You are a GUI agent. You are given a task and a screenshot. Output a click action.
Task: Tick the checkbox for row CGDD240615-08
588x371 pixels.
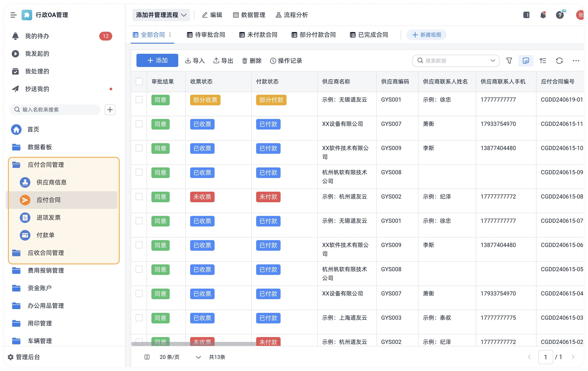pyautogui.click(x=139, y=197)
